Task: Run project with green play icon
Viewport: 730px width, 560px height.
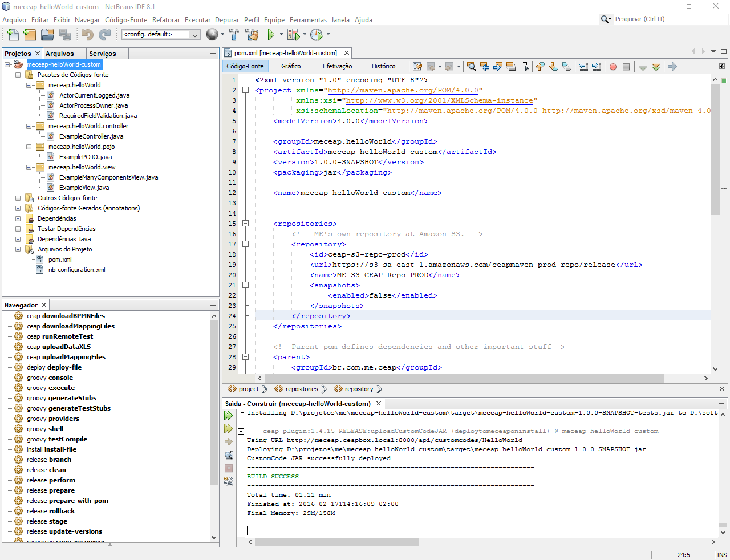Action: click(271, 35)
